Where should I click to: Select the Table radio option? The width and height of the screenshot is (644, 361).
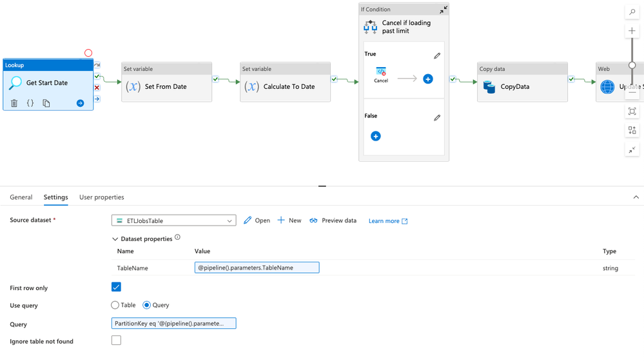click(x=115, y=305)
